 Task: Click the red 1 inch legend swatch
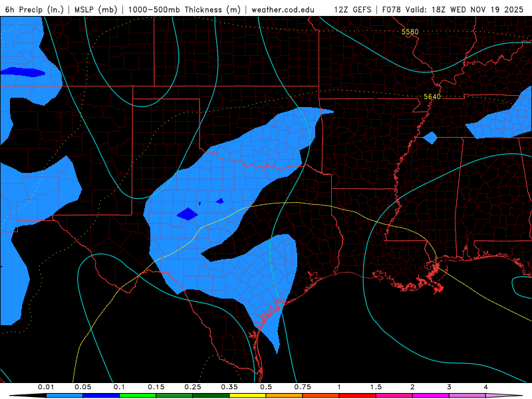pos(358,396)
